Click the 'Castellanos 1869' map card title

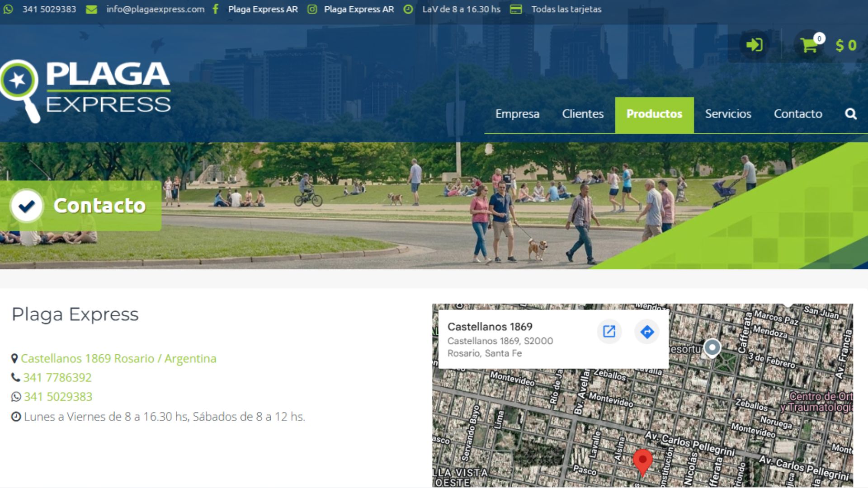pyautogui.click(x=490, y=327)
